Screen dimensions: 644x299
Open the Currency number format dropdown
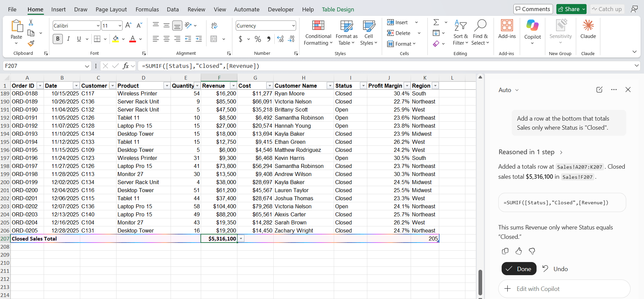tap(293, 26)
